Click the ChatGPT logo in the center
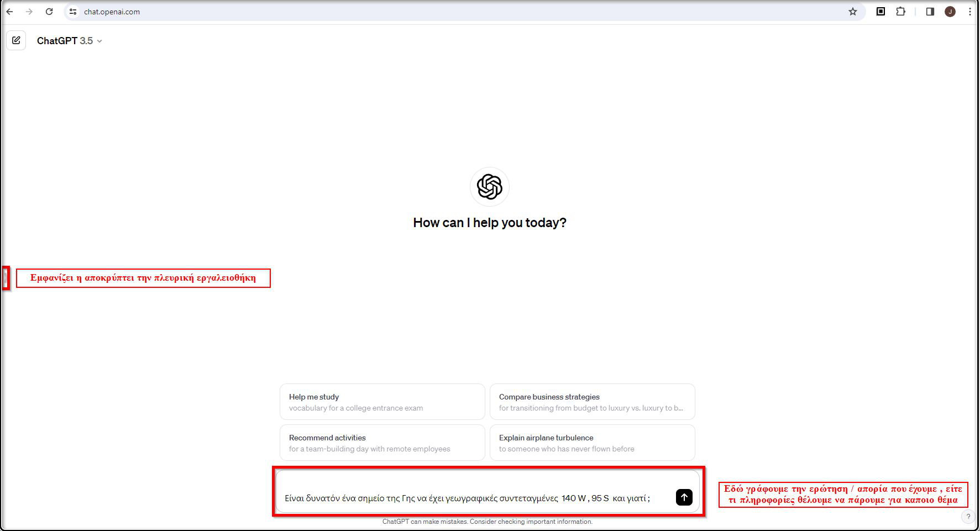The image size is (980, 531). [490, 187]
